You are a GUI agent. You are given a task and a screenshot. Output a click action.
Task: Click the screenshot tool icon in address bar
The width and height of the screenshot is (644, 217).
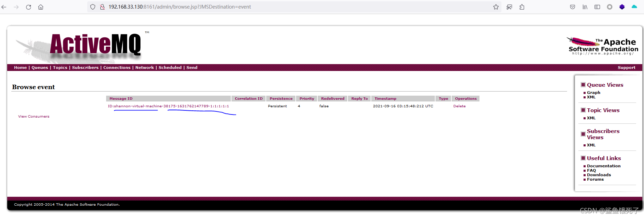point(509,7)
